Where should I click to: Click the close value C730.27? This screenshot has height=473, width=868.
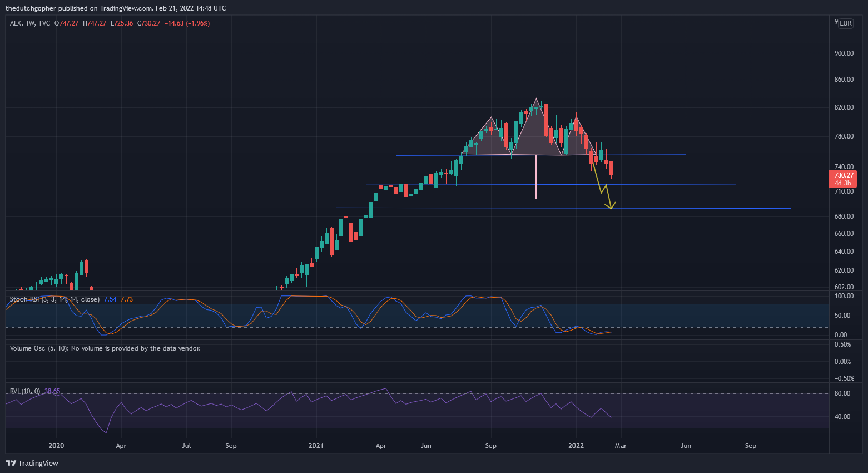(149, 23)
